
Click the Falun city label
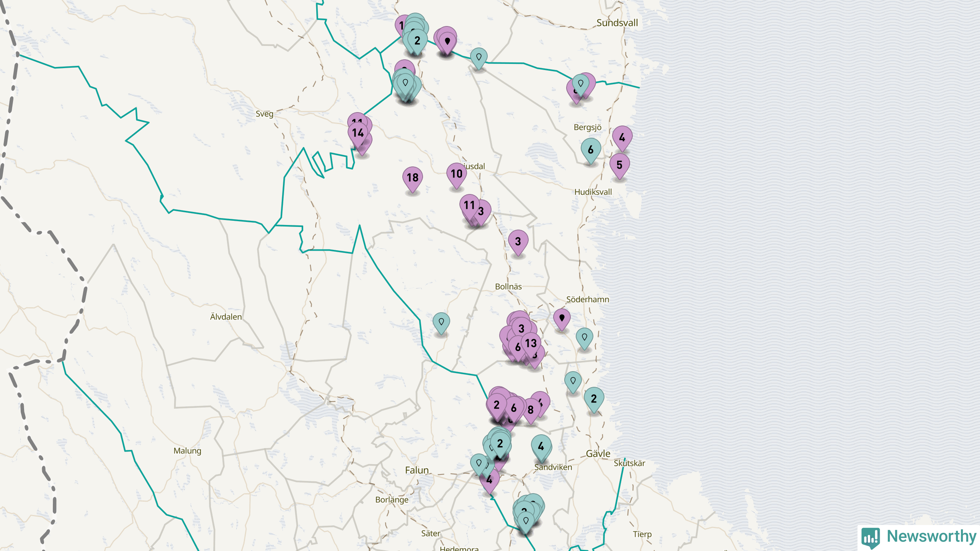coord(417,470)
